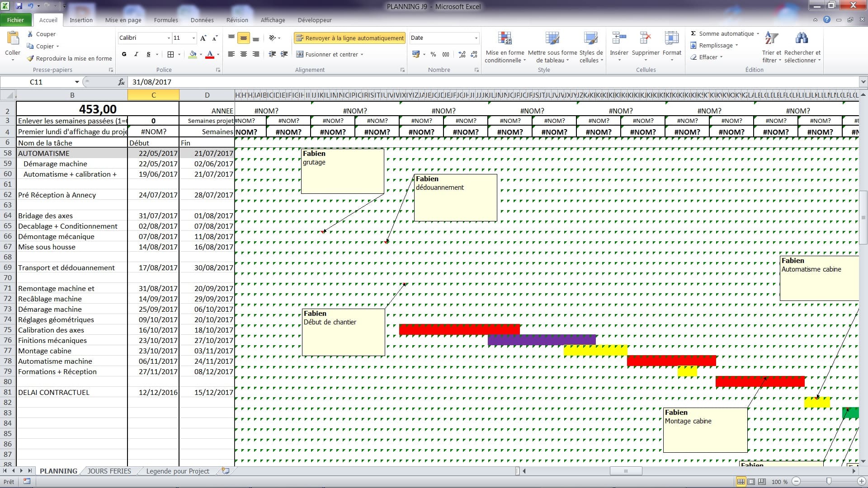Toggle bold G formatting
This screenshot has height=488, width=868.
124,54
